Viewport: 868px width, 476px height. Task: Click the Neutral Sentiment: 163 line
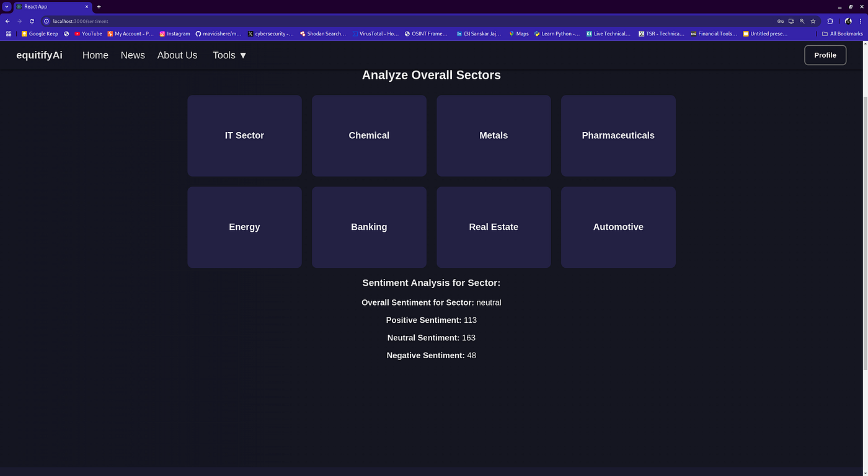tap(432, 338)
